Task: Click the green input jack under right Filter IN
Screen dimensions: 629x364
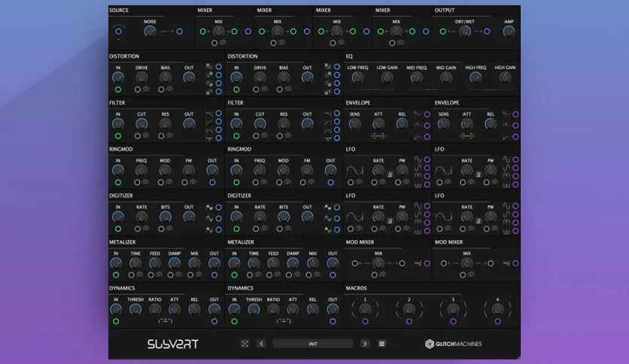Action: tap(236, 136)
